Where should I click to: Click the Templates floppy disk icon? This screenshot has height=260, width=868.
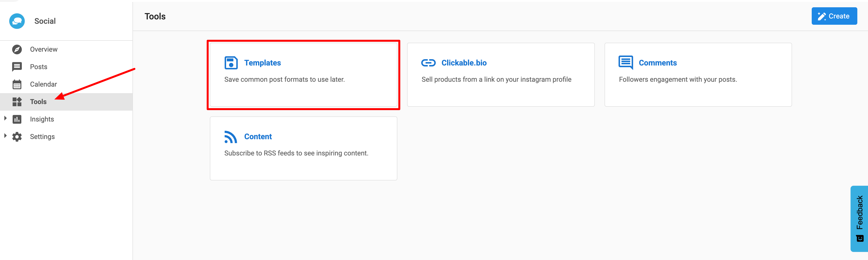click(231, 63)
